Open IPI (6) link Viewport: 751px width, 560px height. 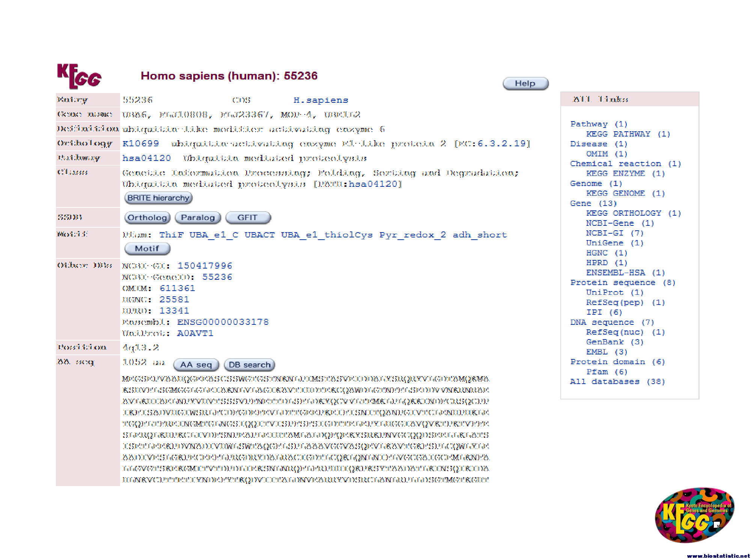click(x=604, y=312)
